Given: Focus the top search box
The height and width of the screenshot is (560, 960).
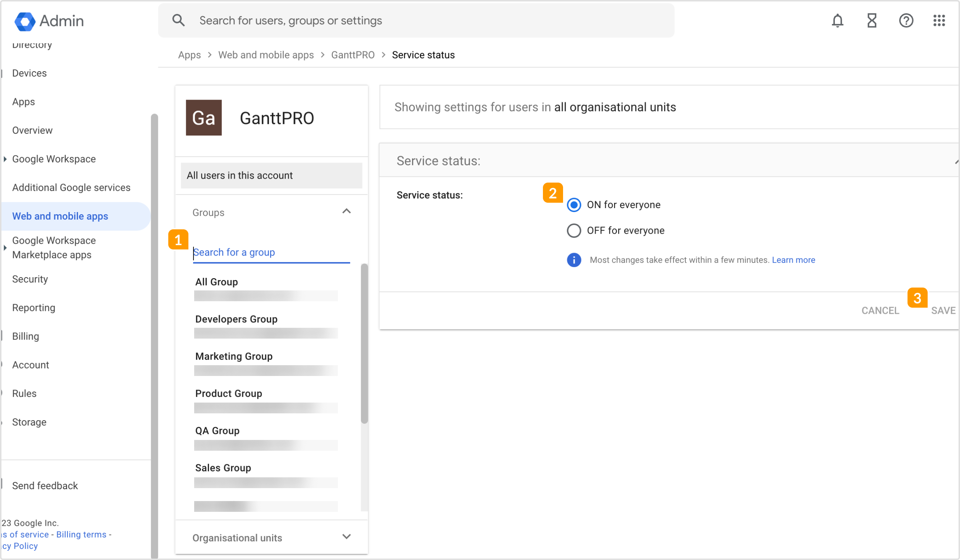Looking at the screenshot, I should pyautogui.click(x=416, y=20).
